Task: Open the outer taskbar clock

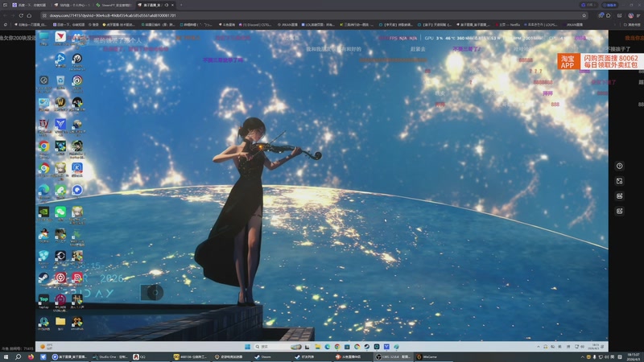Action: (634, 357)
